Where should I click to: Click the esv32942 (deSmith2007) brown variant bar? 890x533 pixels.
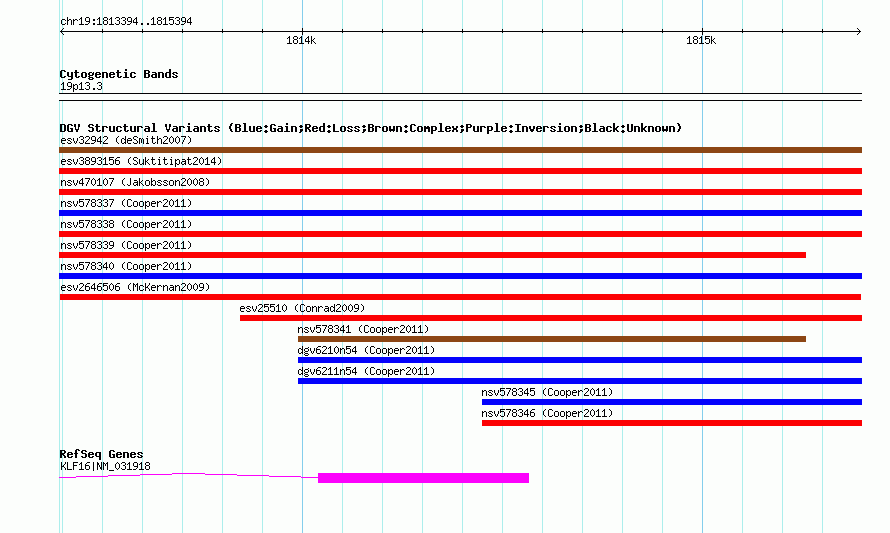460,150
